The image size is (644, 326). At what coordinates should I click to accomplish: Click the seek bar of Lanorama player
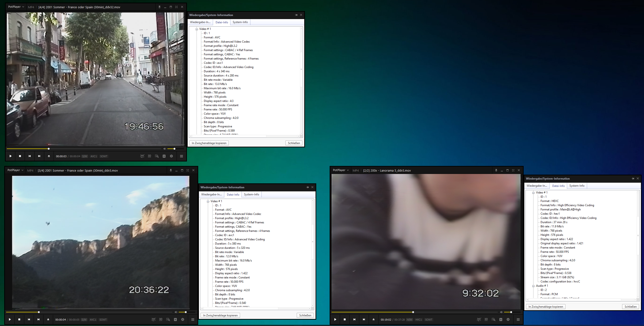click(450, 312)
